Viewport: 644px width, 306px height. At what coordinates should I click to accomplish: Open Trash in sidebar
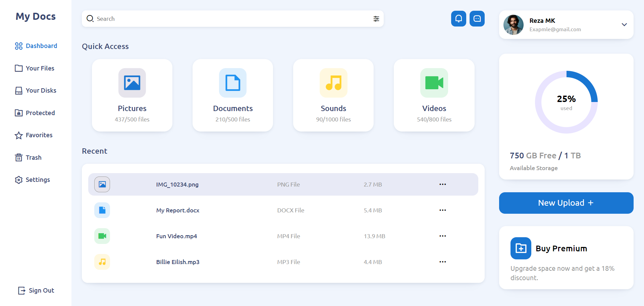coord(28,157)
